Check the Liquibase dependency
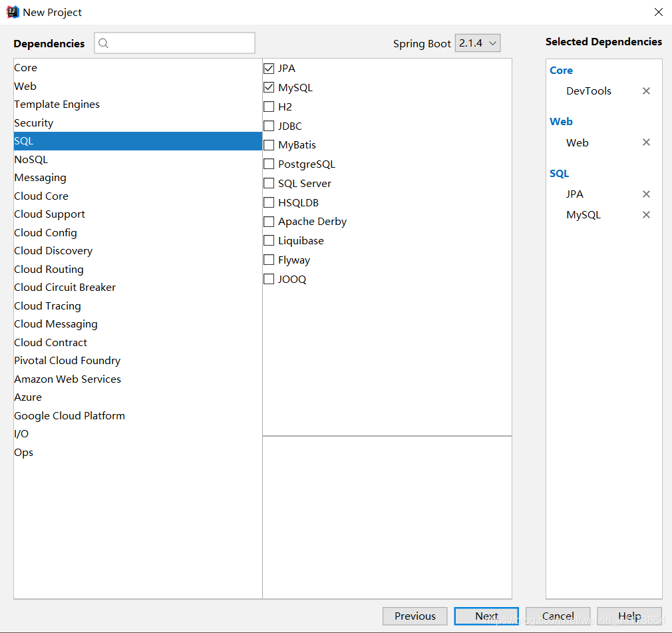Screen dimensions: 672x633 point(269,240)
